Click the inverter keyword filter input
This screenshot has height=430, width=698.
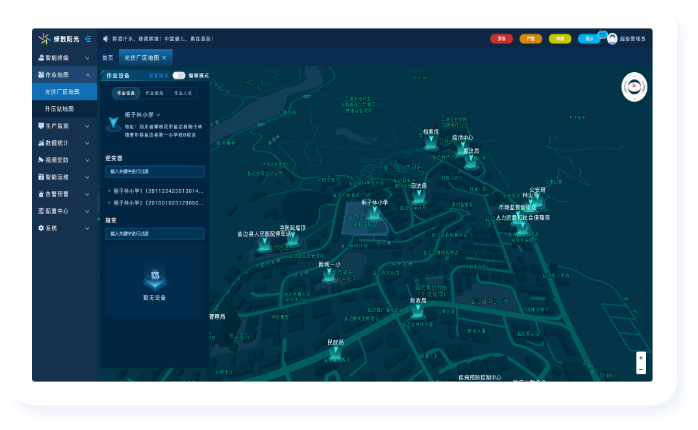pos(154,171)
